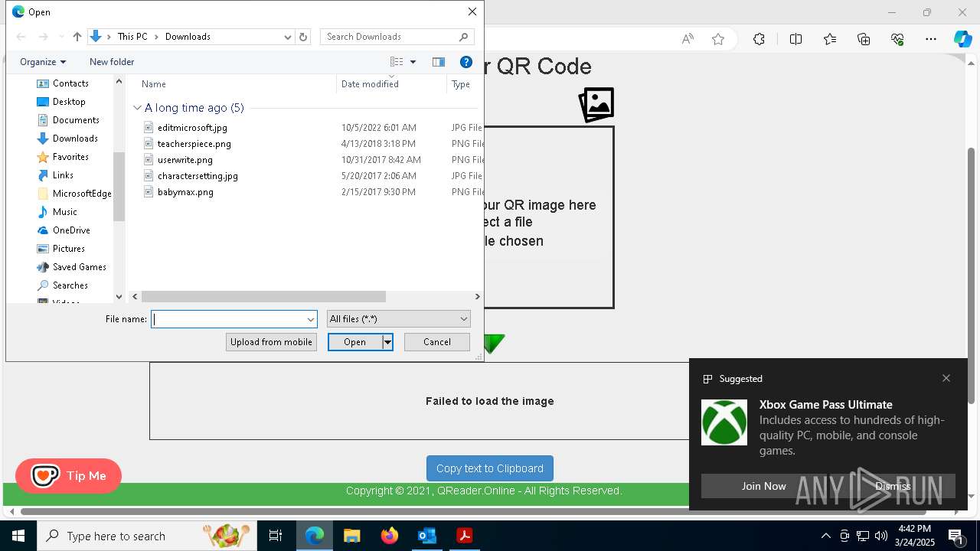
Task: Click the Open button
Action: coord(354,342)
